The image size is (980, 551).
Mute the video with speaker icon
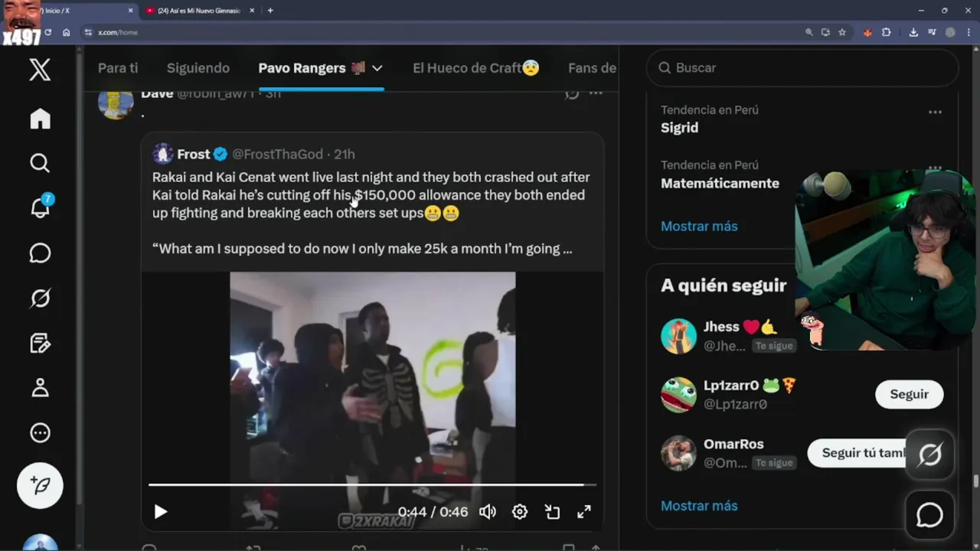tap(488, 512)
